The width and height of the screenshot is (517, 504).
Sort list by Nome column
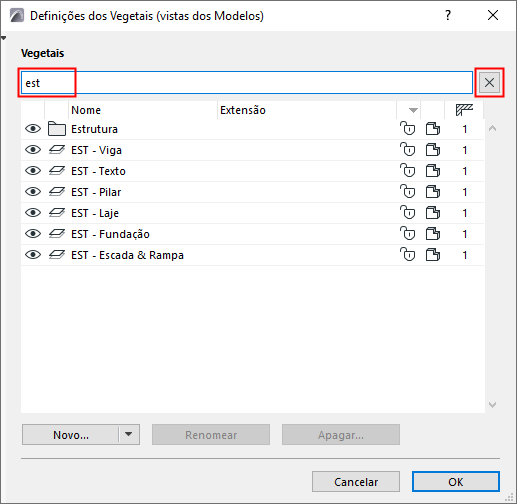(143, 110)
